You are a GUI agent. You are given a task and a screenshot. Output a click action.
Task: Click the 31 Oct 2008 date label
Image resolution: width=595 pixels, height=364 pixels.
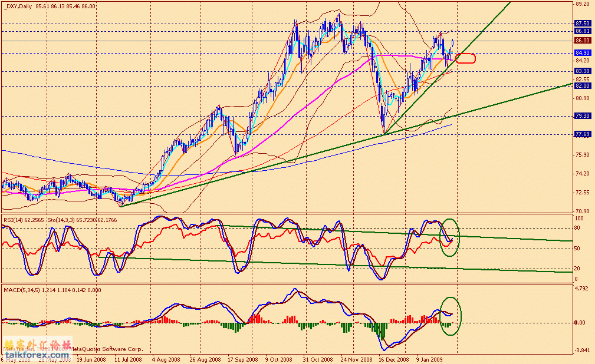318,359
